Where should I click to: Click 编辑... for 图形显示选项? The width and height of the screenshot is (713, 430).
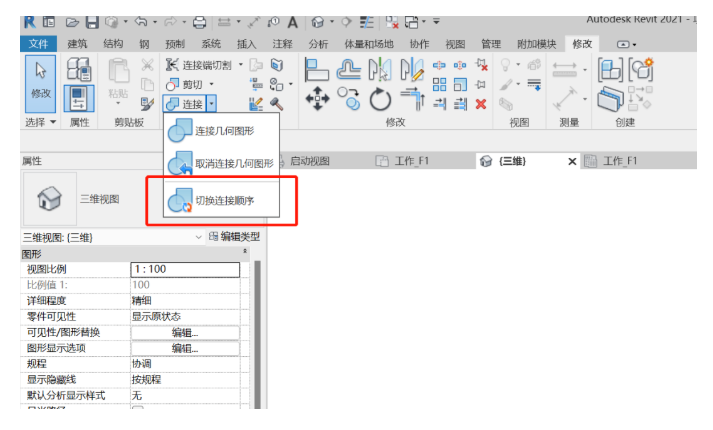point(185,349)
